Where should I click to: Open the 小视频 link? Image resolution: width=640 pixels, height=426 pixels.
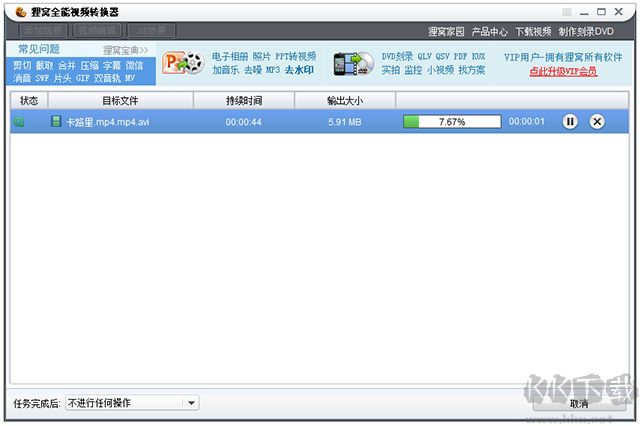pos(440,70)
